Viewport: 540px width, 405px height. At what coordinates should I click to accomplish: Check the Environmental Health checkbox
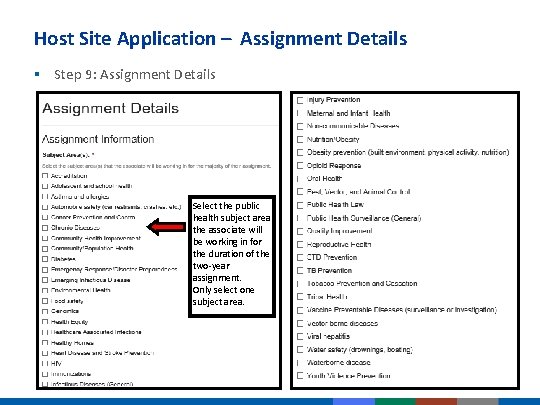tap(45, 291)
